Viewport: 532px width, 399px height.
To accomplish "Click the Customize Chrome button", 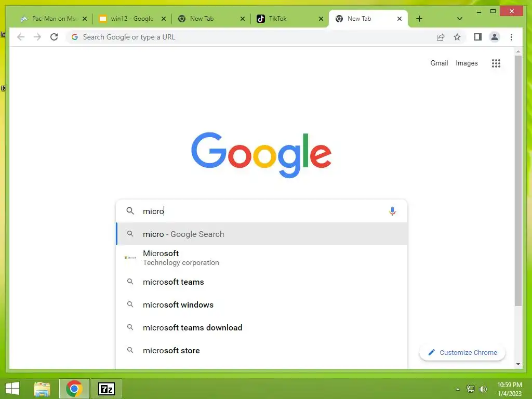I will pyautogui.click(x=462, y=353).
